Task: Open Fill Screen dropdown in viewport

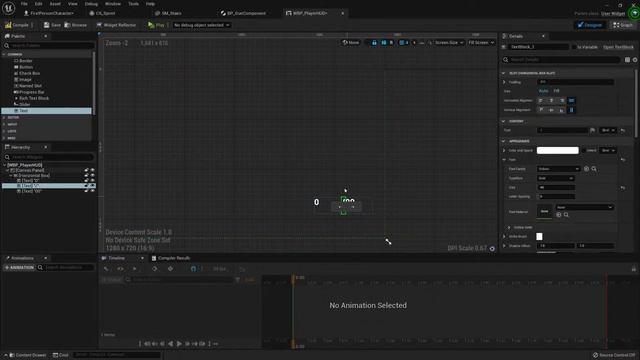Action: coord(481,42)
